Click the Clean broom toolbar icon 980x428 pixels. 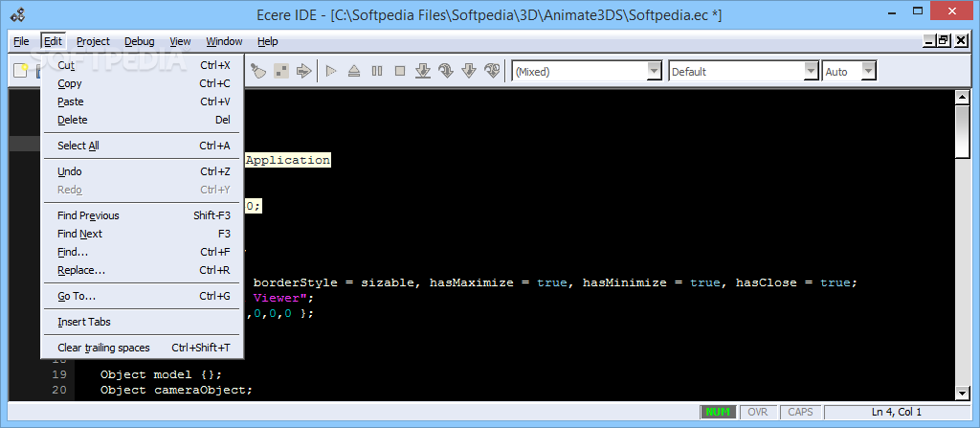258,71
